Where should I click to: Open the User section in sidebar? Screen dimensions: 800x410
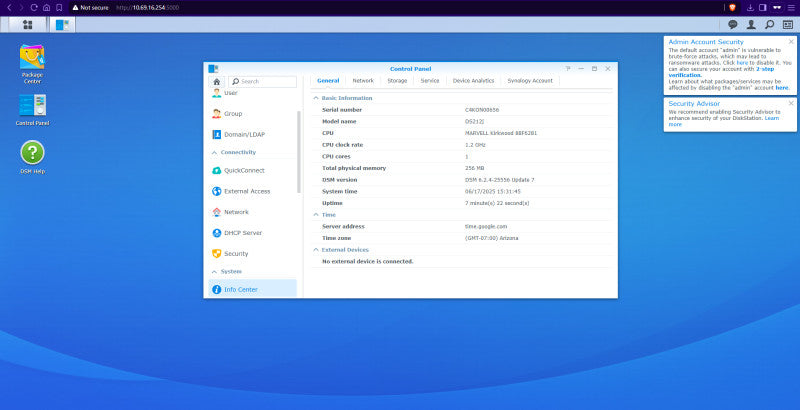(252, 93)
